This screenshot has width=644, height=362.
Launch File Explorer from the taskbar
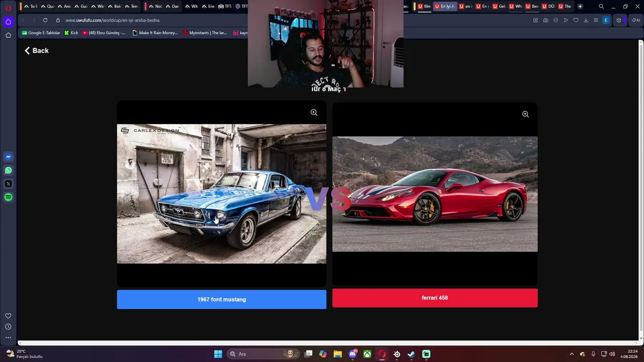coord(338,354)
